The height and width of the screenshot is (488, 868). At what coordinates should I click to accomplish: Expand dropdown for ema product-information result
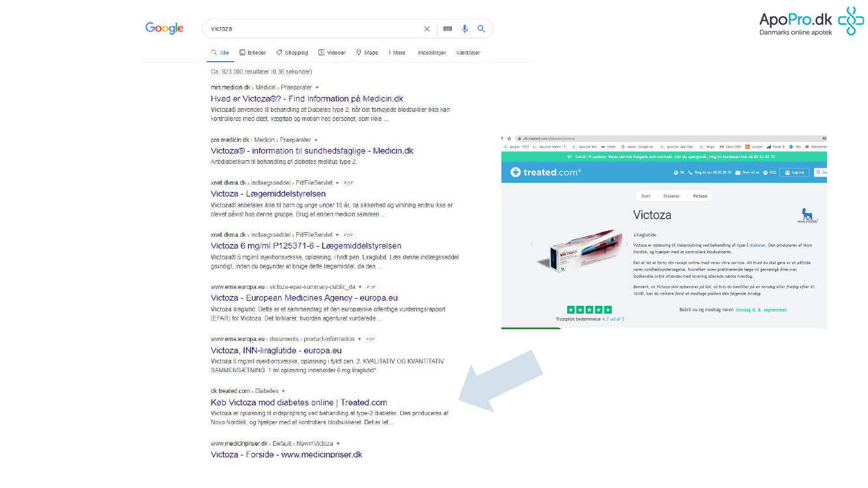tap(359, 339)
